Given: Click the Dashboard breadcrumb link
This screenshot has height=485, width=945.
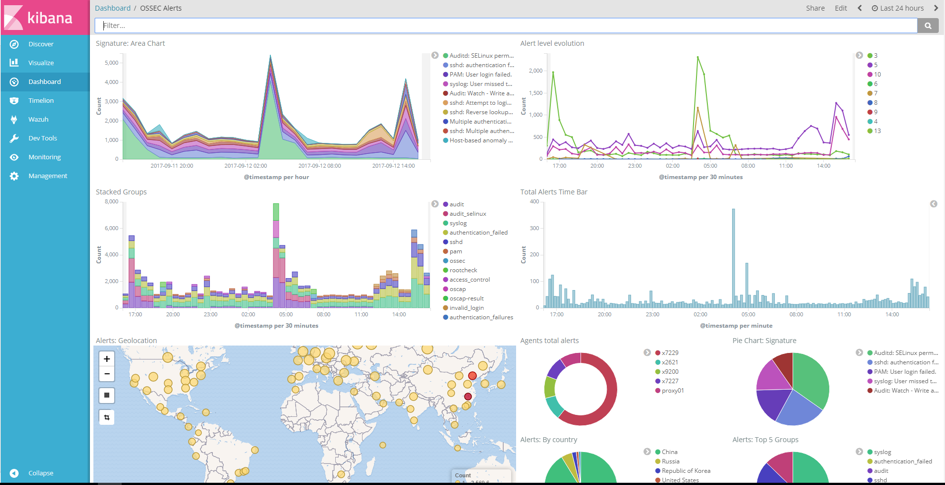Looking at the screenshot, I should point(113,8).
